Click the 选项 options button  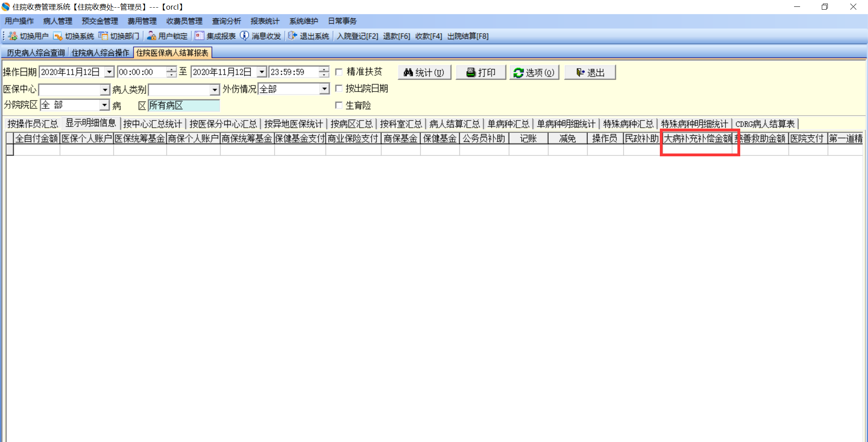(x=534, y=72)
